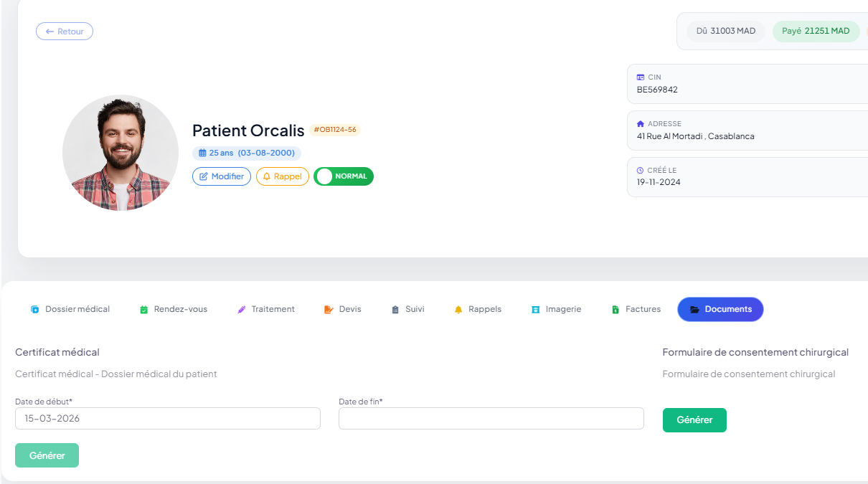Click the Dossier médical tab icon

pos(34,310)
